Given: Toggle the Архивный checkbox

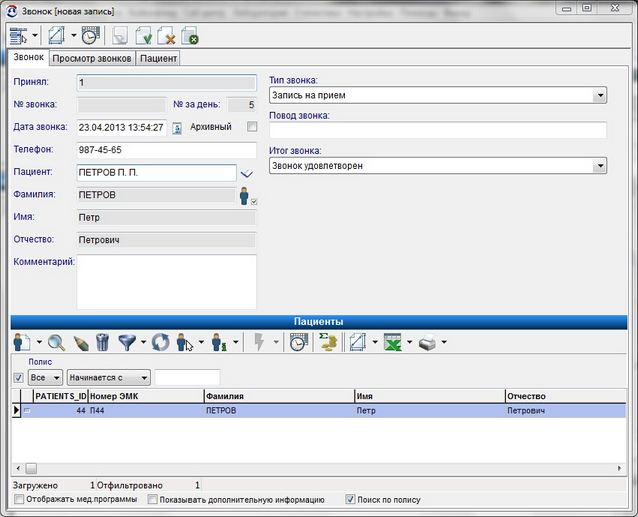Looking at the screenshot, I should tap(252, 127).
